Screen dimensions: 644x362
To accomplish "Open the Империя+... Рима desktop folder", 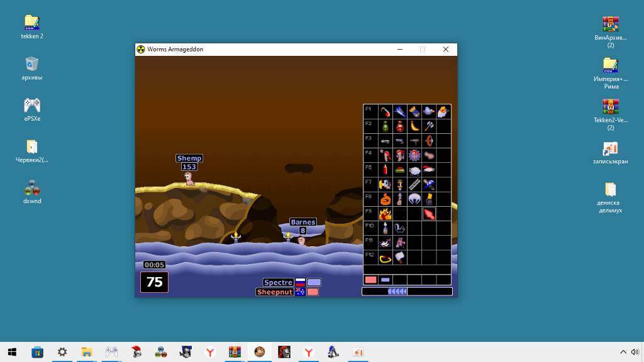I will pos(610,74).
